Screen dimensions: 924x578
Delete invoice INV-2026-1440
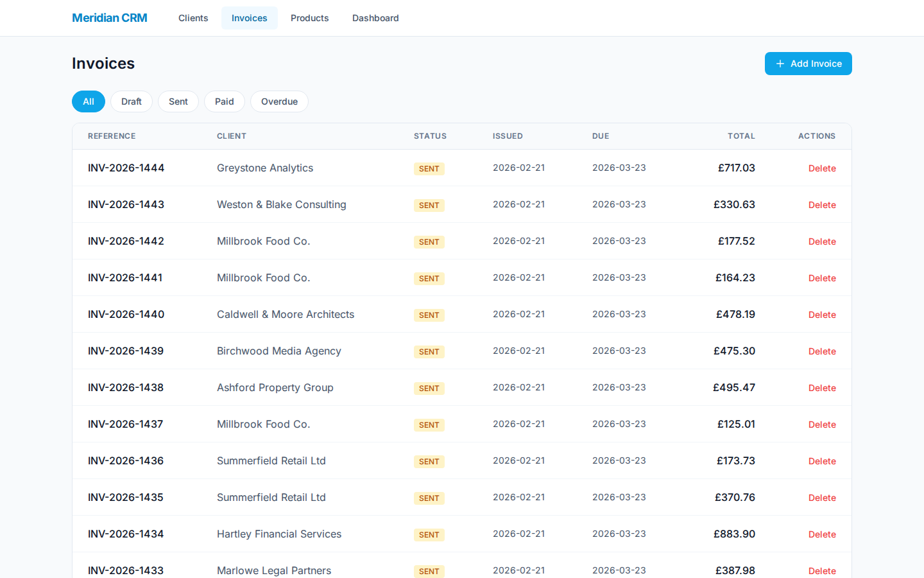822,315
